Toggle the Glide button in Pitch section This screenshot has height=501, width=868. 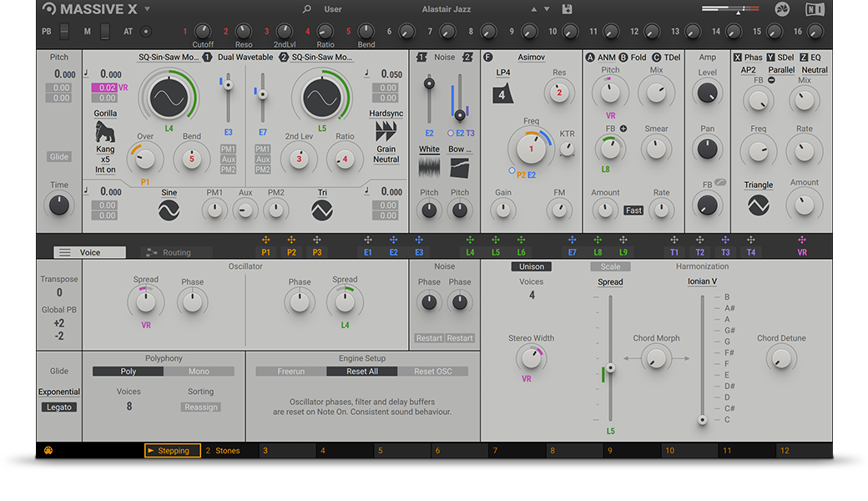coord(59,157)
